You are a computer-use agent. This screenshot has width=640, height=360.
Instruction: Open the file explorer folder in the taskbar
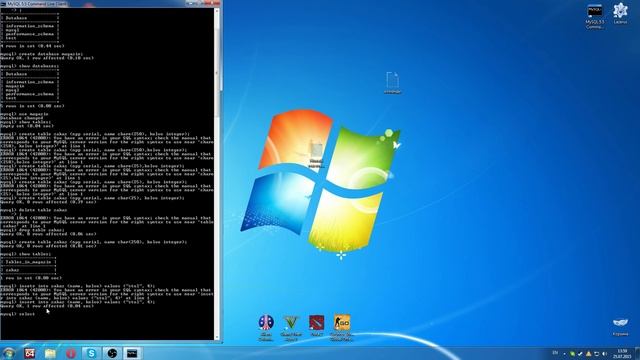pos(50,353)
